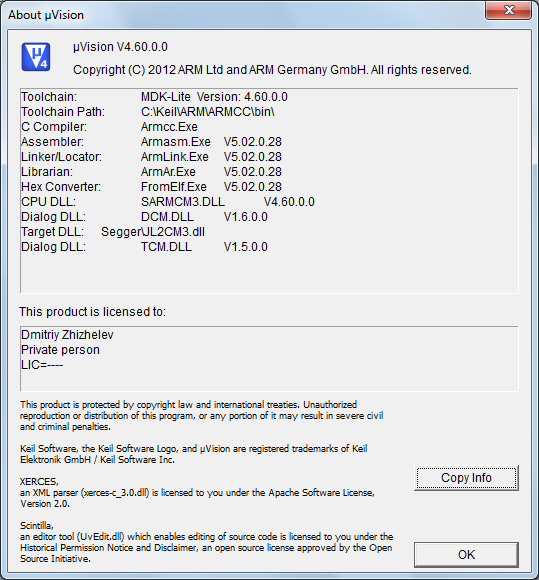Click the About µVision window title

coord(46,15)
